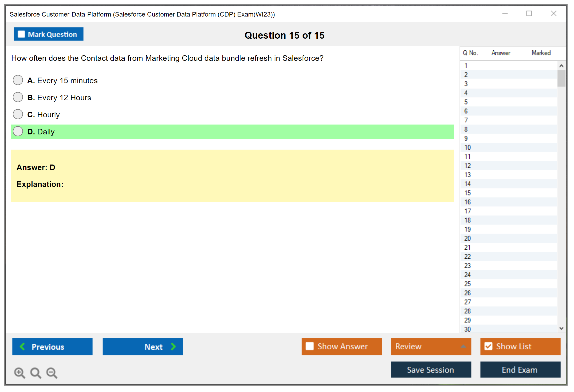Viewport: 574px width, 392px height.
Task: Click the green right arrow on Next
Action: pyautogui.click(x=173, y=346)
